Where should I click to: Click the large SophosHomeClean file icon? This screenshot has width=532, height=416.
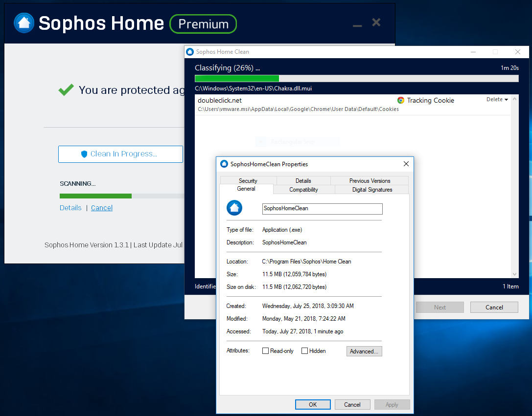[x=234, y=208]
